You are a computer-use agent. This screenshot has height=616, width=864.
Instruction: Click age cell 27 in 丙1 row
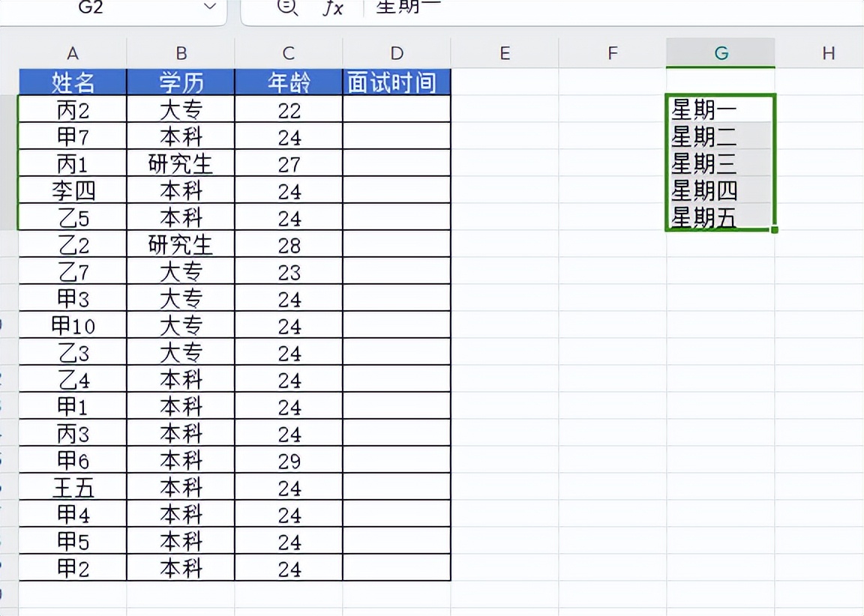point(289,163)
